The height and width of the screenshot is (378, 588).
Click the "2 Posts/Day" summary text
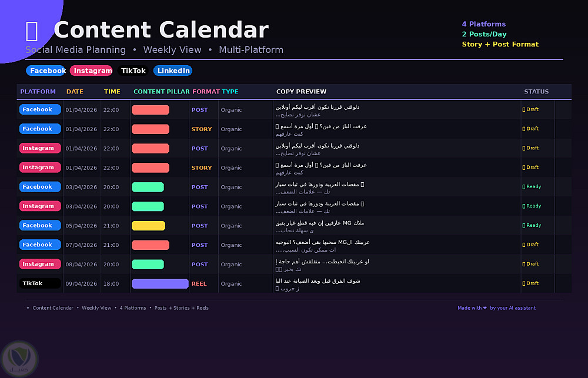(484, 34)
